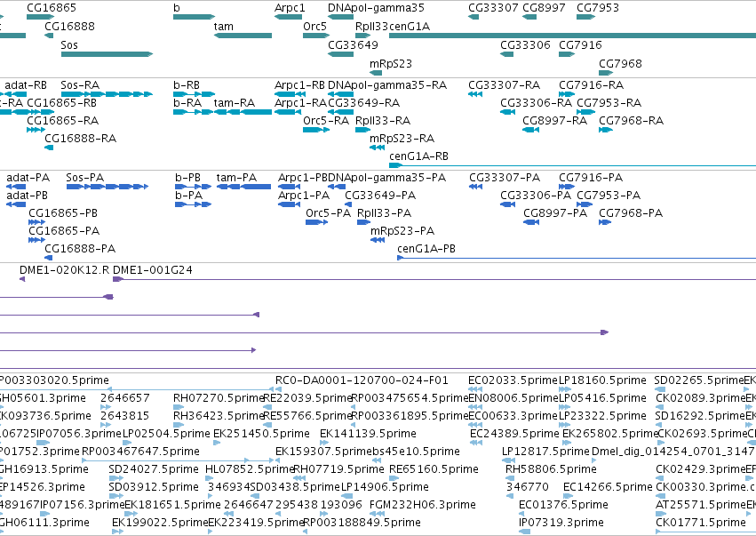
Task: Click the tam gene bar
Action: click(243, 36)
